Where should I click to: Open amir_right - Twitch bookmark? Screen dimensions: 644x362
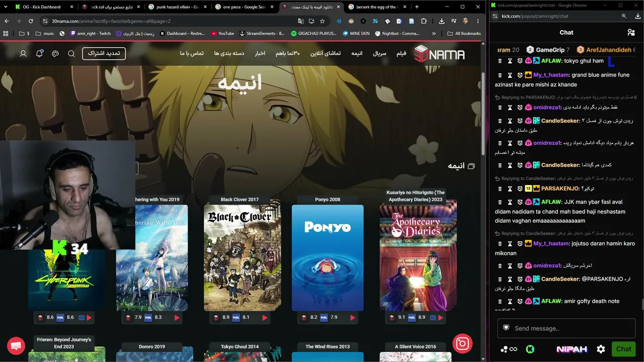[90, 34]
